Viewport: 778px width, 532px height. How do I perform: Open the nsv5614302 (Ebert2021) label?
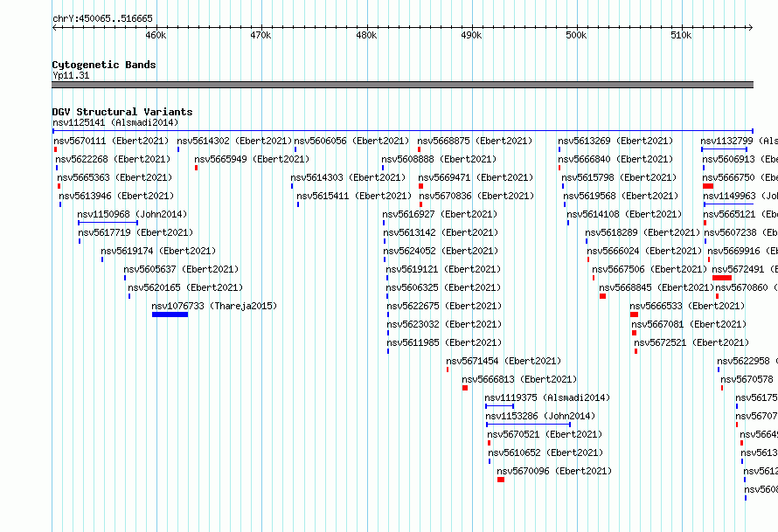pyautogui.click(x=234, y=141)
